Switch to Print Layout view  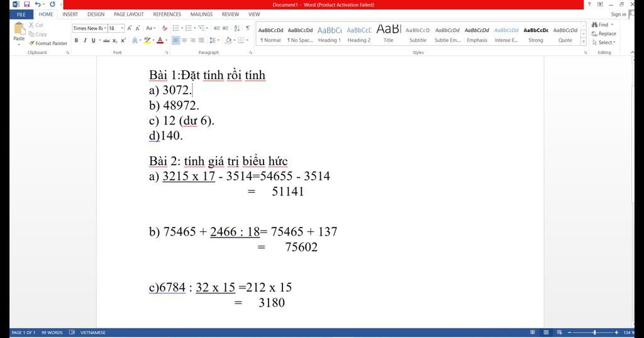(x=546, y=332)
